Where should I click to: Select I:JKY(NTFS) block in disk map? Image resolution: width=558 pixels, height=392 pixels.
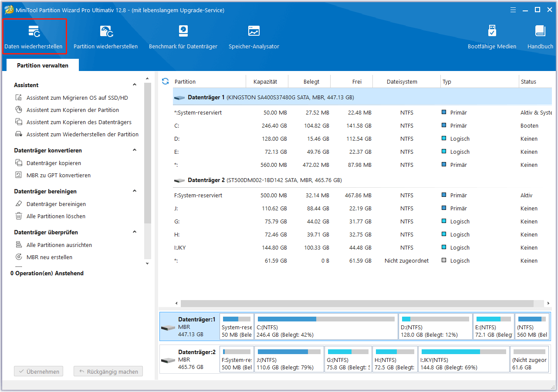click(464, 359)
